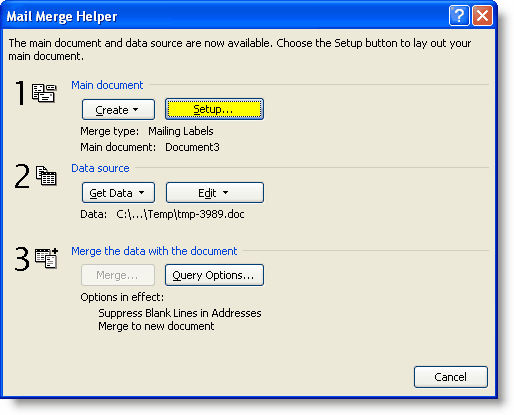The width and height of the screenshot is (514, 415).
Task: Open the question mark Help button
Action: pyautogui.click(x=459, y=15)
